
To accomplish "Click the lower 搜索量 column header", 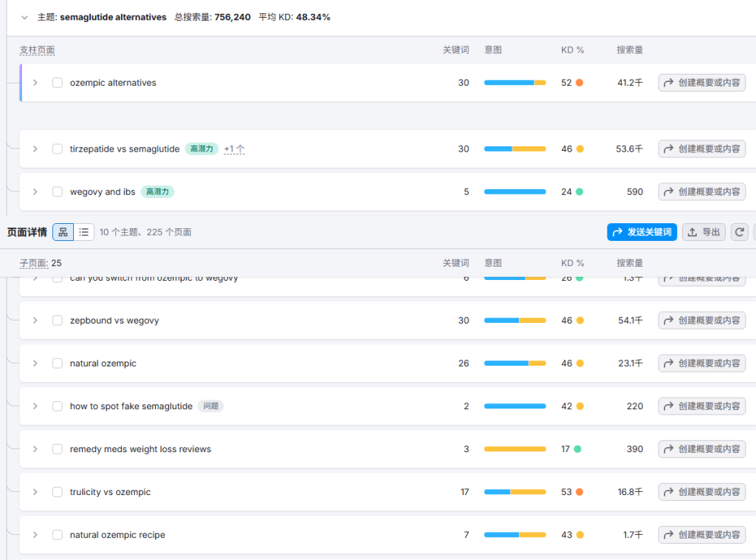I will 630,263.
